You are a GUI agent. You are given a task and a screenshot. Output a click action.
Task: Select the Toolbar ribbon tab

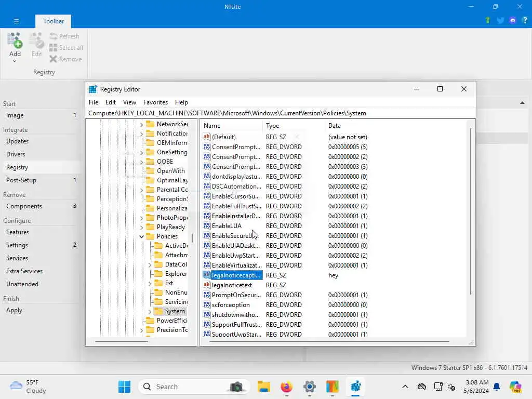click(54, 21)
